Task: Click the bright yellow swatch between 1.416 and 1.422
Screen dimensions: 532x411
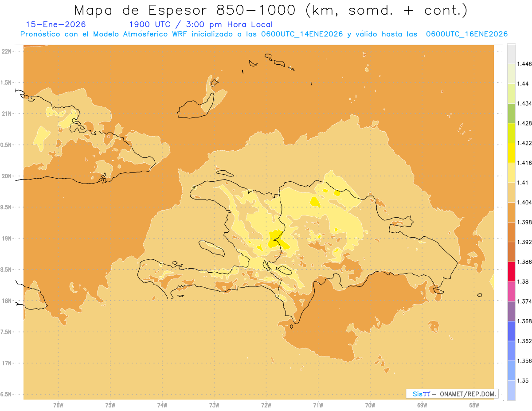Action: pos(511,153)
